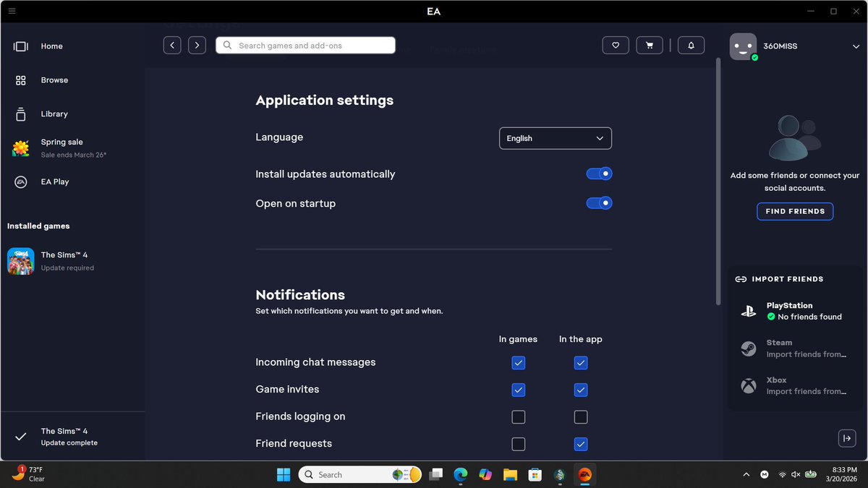Viewport: 868px width, 488px height.
Task: Uncheck Friend requests In the app
Action: [x=580, y=444]
